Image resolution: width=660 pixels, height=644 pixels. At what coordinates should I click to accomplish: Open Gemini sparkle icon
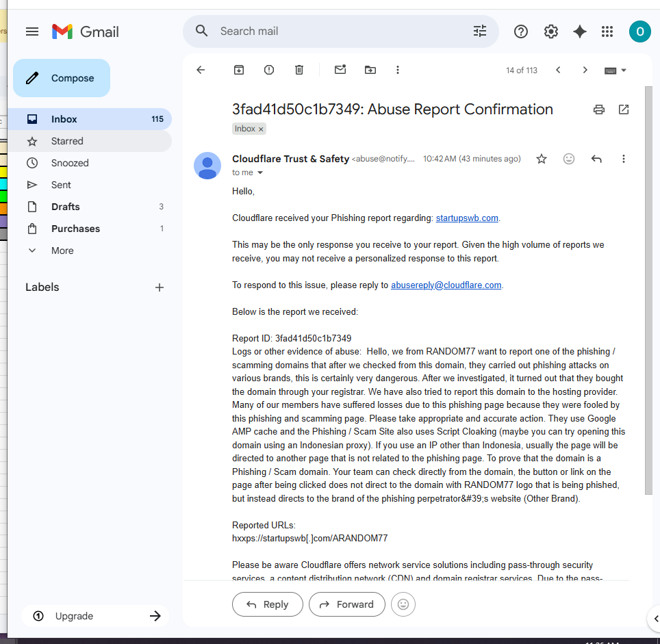(580, 31)
